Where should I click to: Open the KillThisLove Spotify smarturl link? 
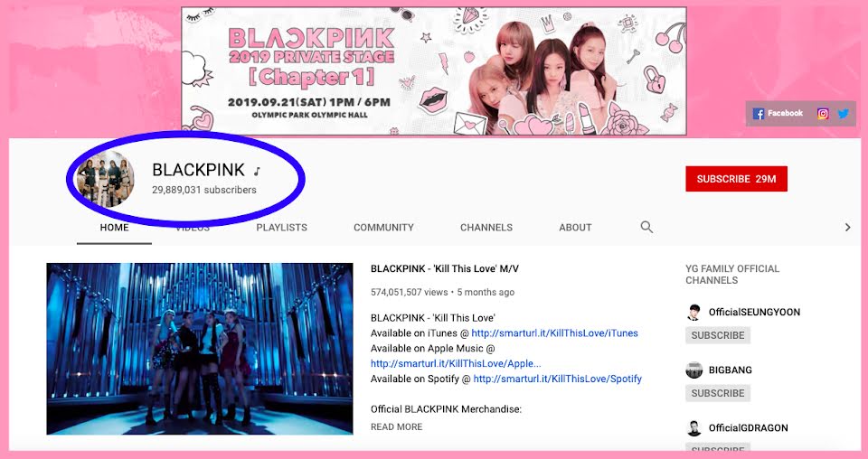coord(558,379)
